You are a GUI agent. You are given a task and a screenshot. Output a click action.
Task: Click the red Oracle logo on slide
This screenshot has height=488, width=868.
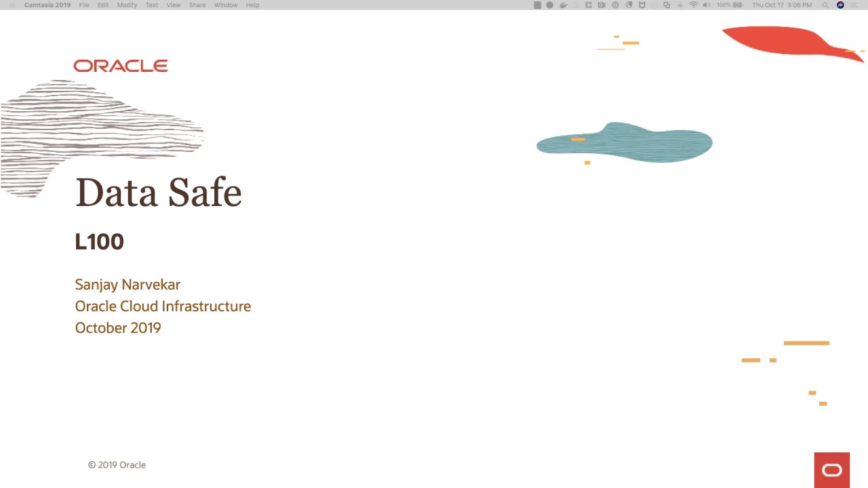click(x=121, y=66)
